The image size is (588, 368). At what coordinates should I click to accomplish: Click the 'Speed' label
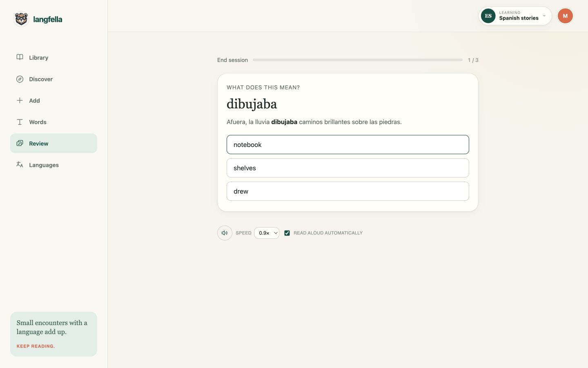click(243, 233)
